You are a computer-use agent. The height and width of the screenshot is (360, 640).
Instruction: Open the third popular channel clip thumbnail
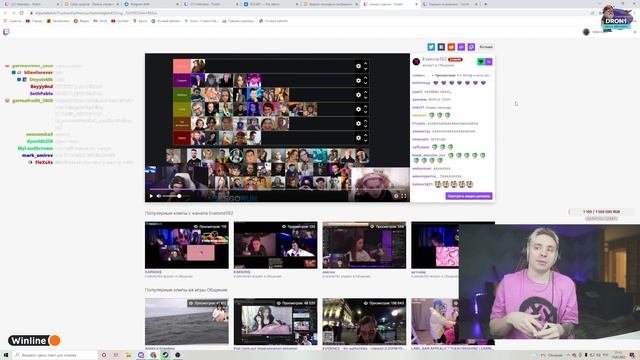click(364, 245)
